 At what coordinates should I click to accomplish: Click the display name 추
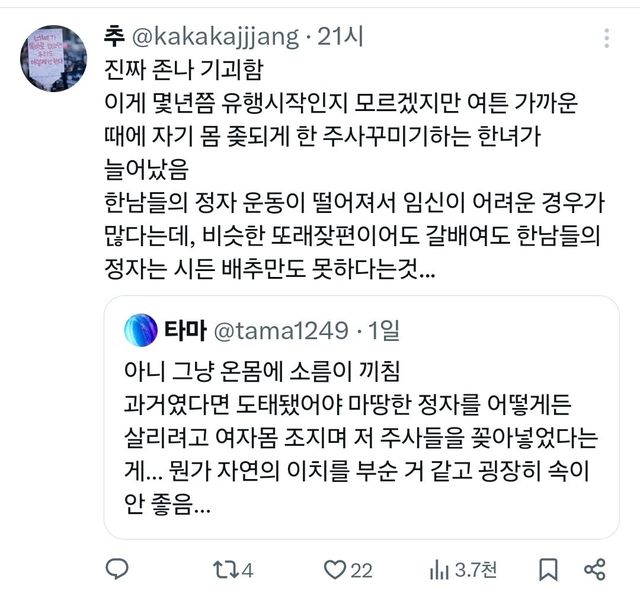tap(113, 37)
